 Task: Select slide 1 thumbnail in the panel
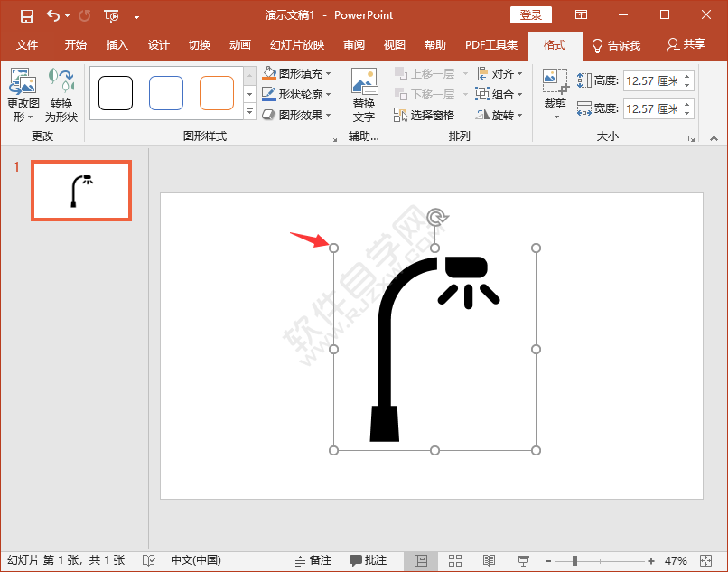[x=81, y=191]
